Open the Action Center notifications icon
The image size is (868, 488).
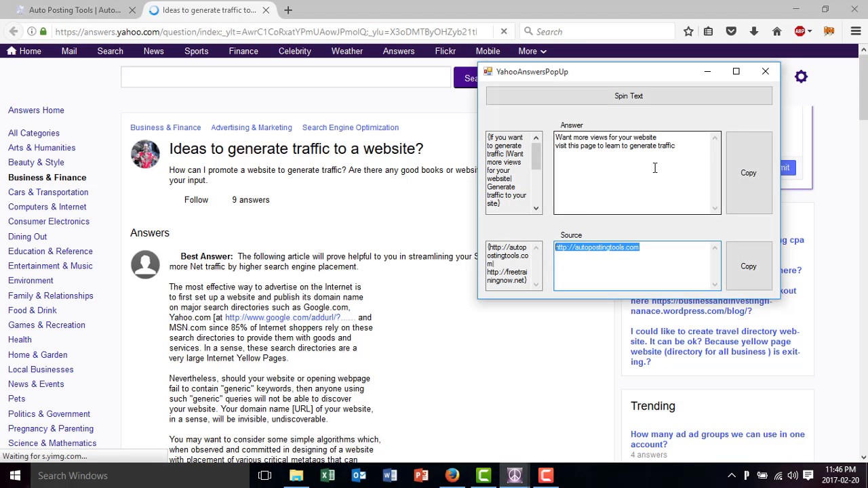(x=807, y=475)
